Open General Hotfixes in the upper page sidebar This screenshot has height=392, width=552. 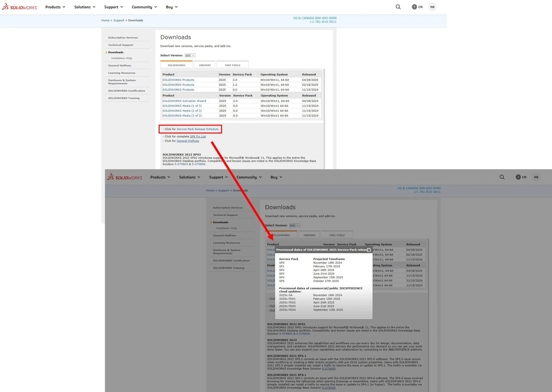[119, 65]
